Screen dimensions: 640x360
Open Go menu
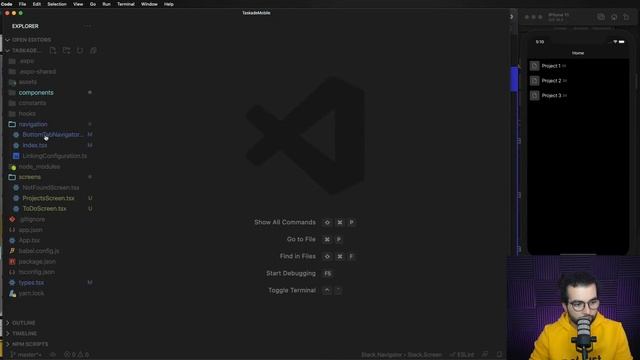coord(93,4)
